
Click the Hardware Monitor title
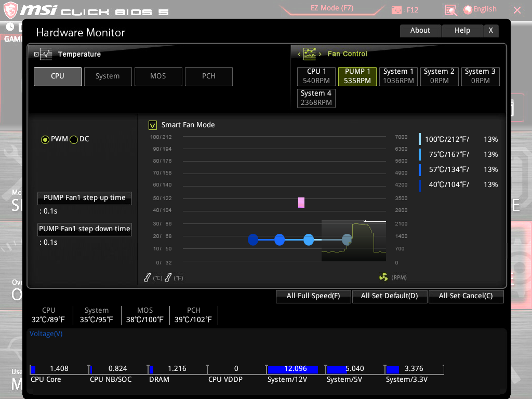(x=81, y=33)
